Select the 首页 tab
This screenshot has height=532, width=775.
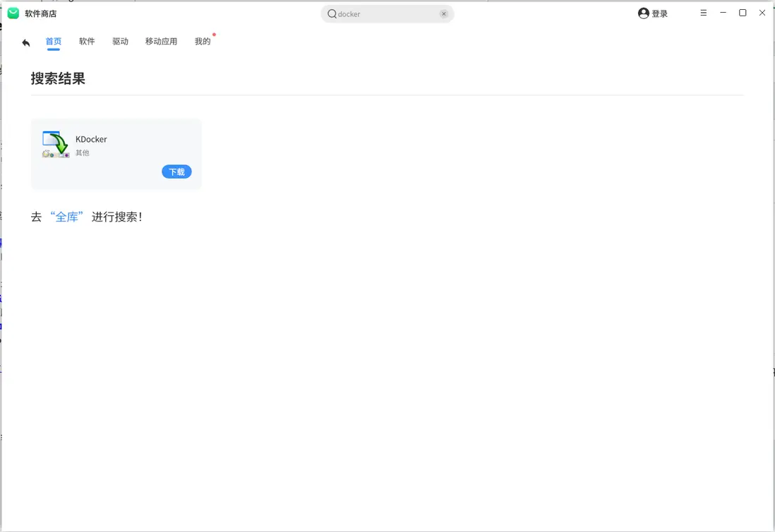[53, 41]
